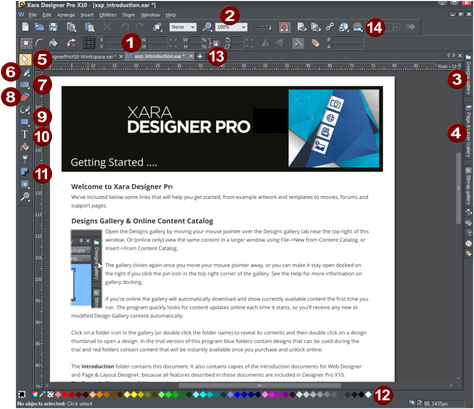Image resolution: width=474 pixels, height=409 pixels.
Task: Close the xxp_introduction.xar tab
Action: [x=191, y=56]
